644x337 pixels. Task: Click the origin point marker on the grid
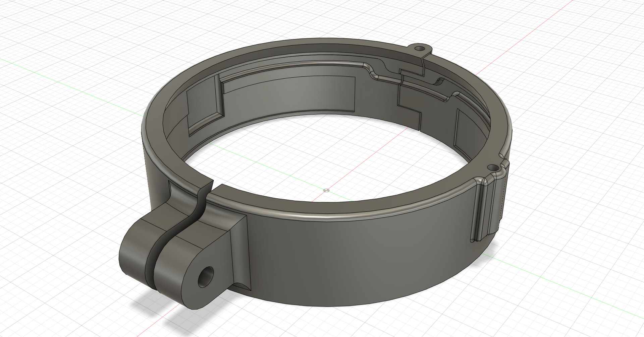tap(327, 190)
